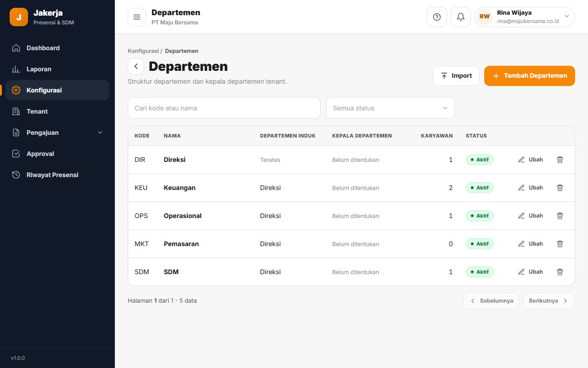
Task: Open the Semua status dropdown
Action: (390, 108)
